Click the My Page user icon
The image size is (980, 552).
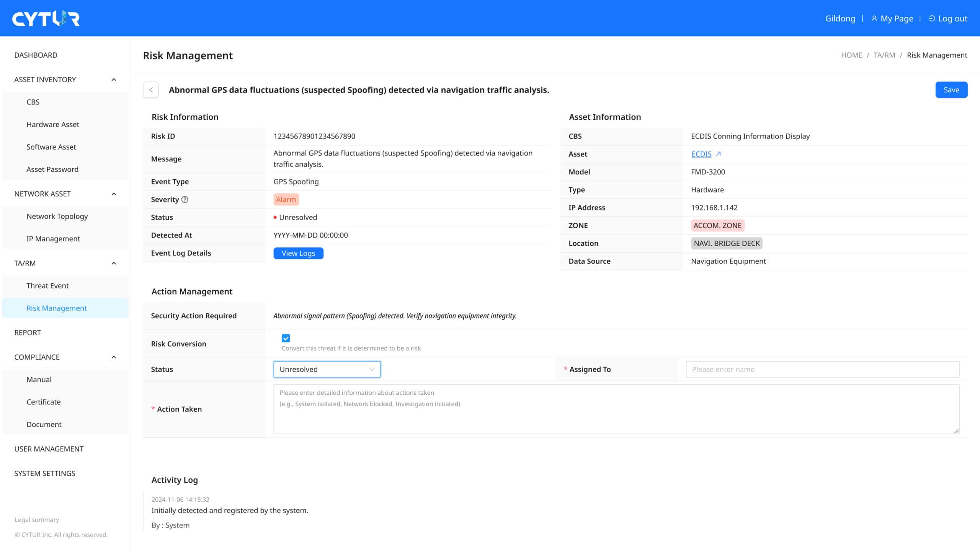click(x=874, y=18)
